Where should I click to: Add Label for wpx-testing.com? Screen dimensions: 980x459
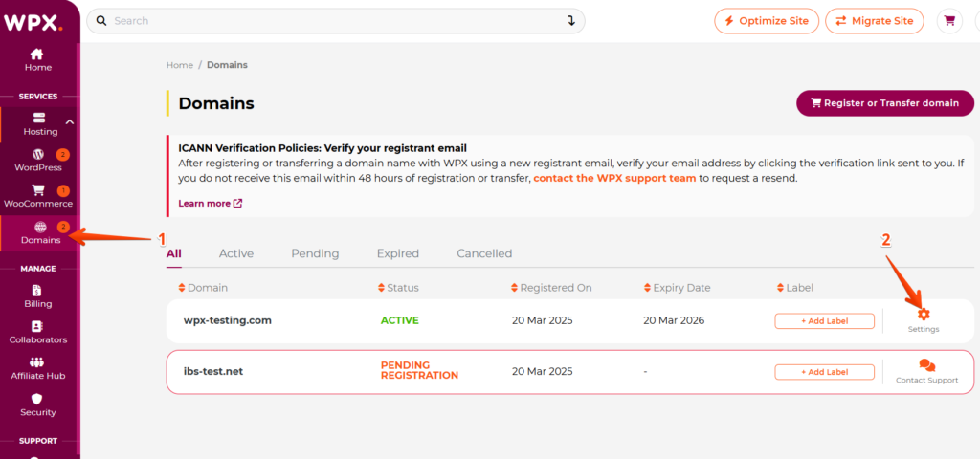click(x=824, y=321)
